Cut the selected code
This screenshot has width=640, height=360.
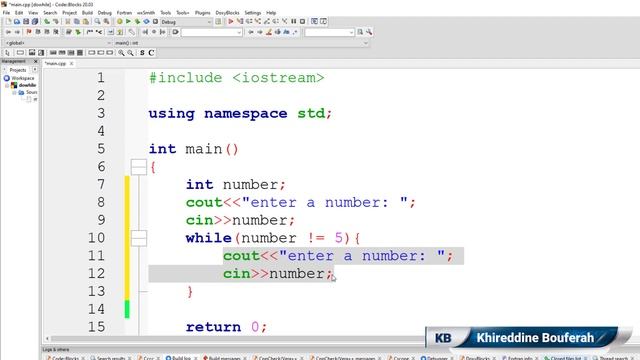(x=68, y=22)
